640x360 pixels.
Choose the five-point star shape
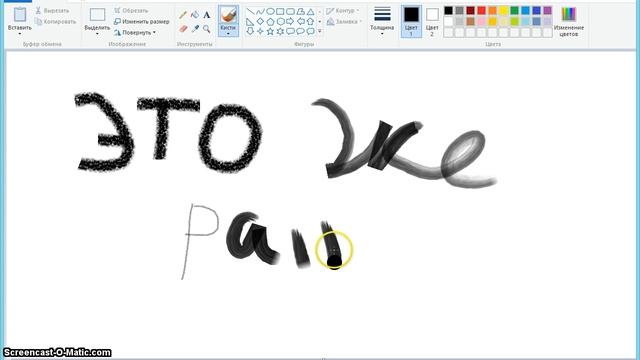coord(270,31)
